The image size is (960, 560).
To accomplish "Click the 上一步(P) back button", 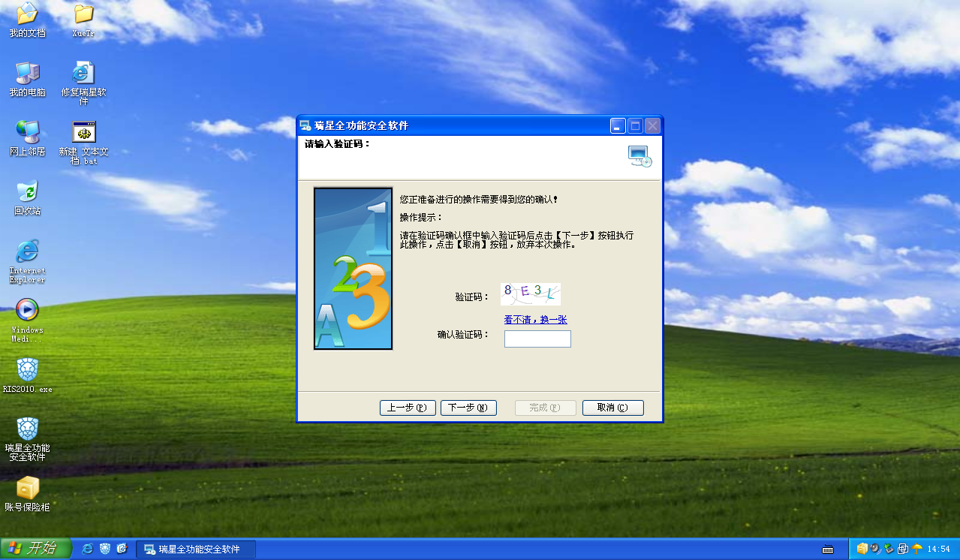I will pos(408,408).
